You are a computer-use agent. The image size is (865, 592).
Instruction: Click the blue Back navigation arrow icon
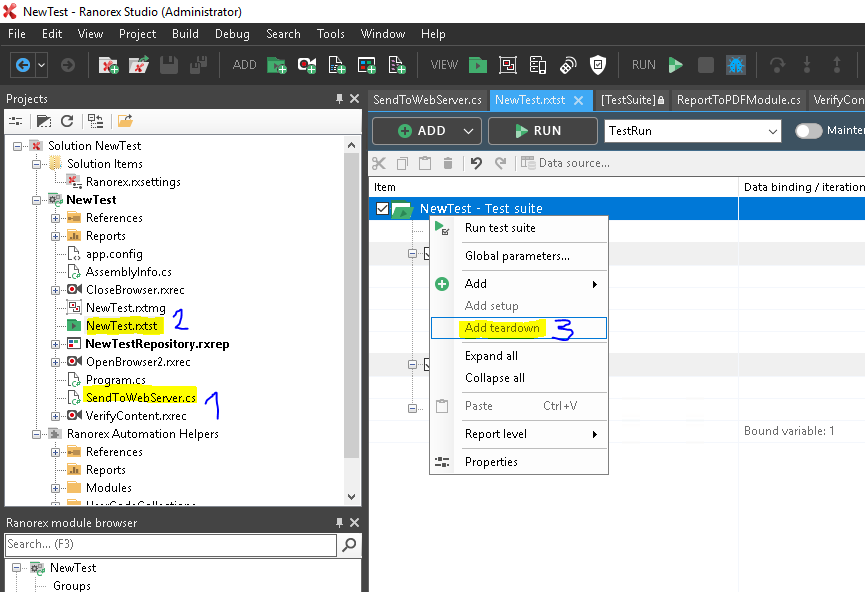tap(23, 65)
